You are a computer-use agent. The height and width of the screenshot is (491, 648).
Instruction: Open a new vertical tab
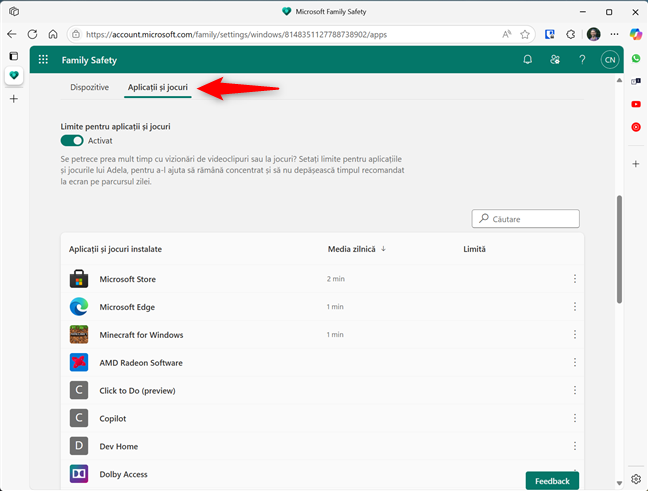point(14,99)
